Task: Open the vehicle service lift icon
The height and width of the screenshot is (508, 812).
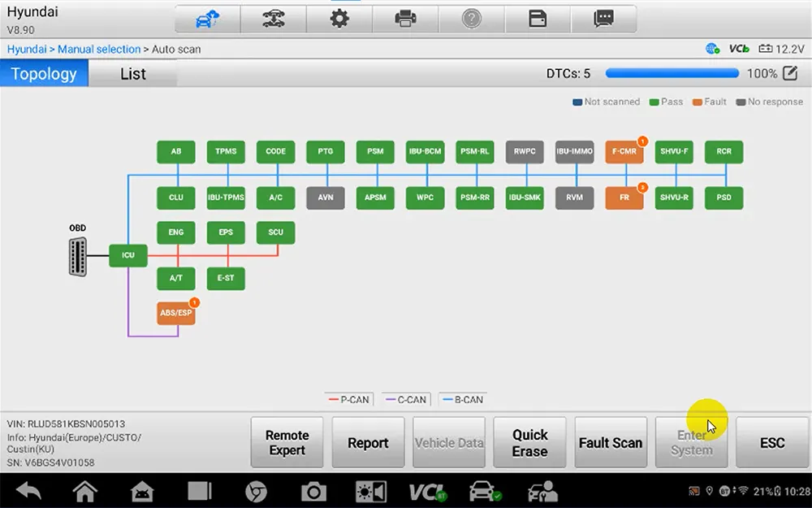Action: pos(274,20)
